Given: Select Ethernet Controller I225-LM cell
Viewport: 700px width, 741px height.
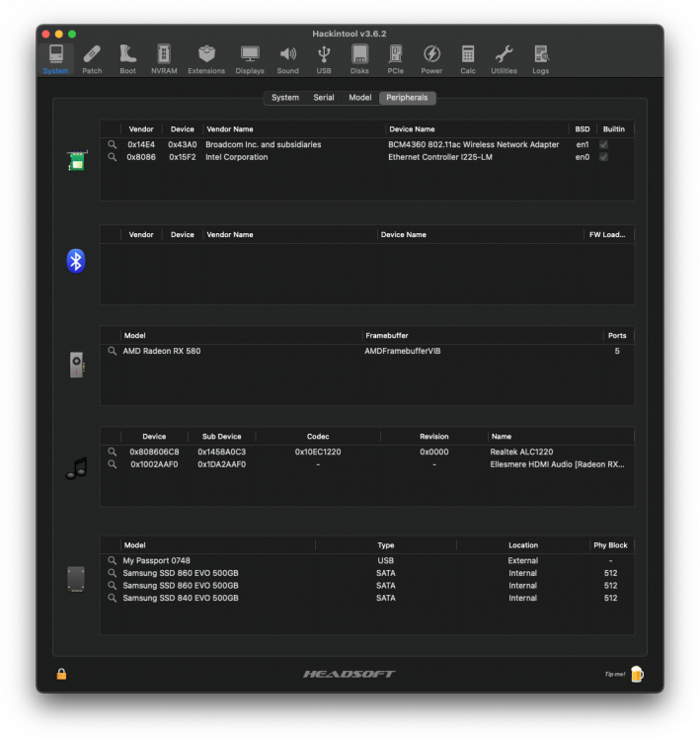Looking at the screenshot, I should (440, 157).
